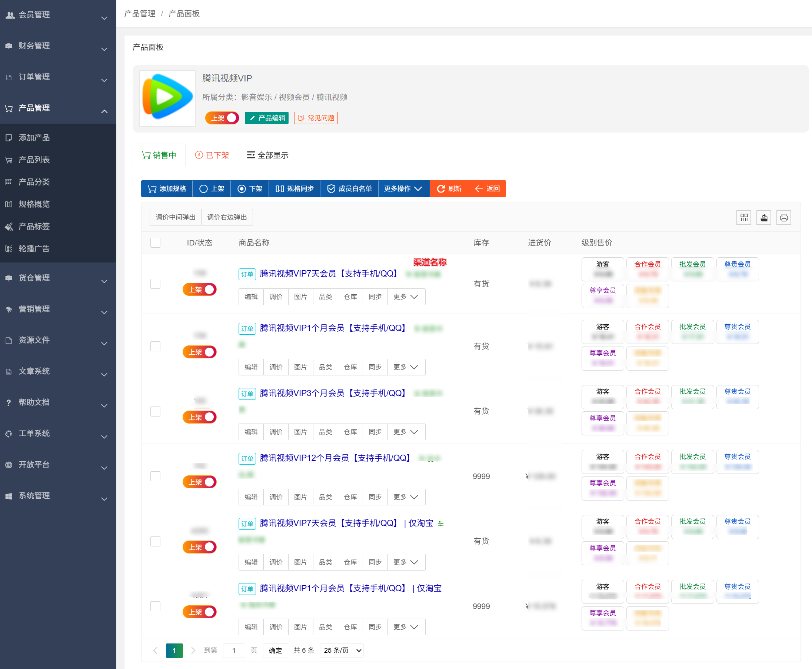Viewport: 812px width, 669px height.
Task: Click the print icon above the table
Action: (x=784, y=218)
